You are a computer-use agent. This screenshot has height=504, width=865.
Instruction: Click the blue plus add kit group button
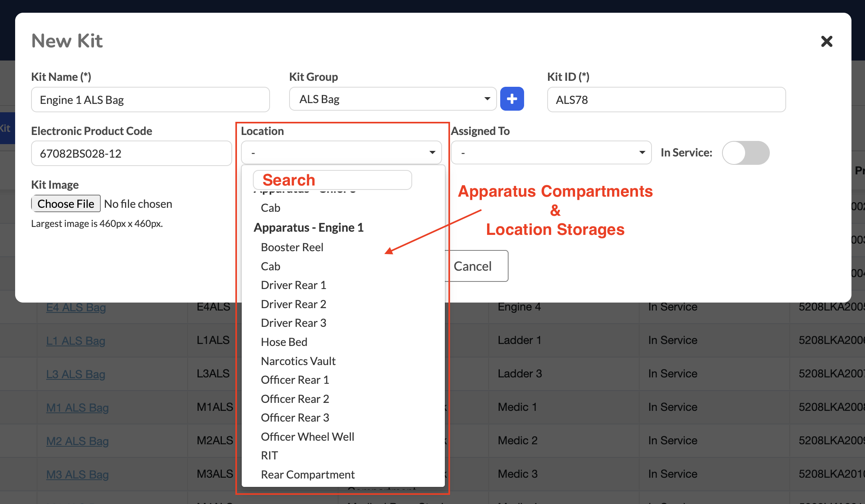pos(512,99)
